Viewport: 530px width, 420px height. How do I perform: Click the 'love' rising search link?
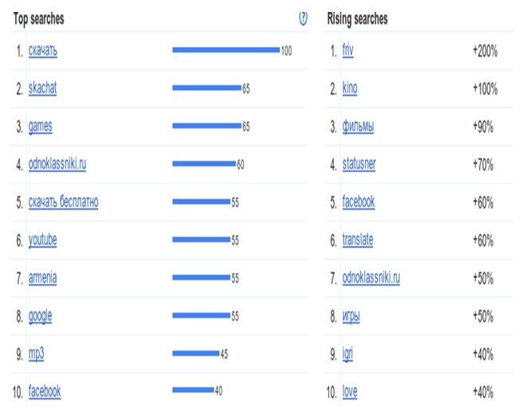(350, 391)
